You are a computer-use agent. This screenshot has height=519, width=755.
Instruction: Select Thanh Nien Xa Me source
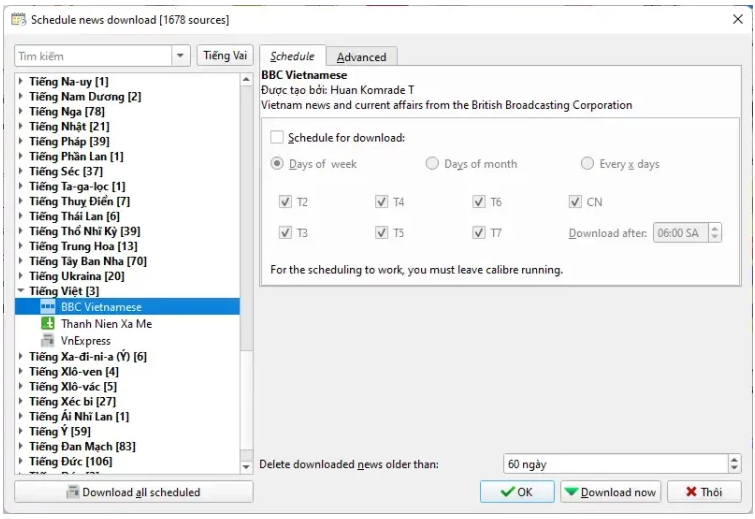tap(127, 324)
